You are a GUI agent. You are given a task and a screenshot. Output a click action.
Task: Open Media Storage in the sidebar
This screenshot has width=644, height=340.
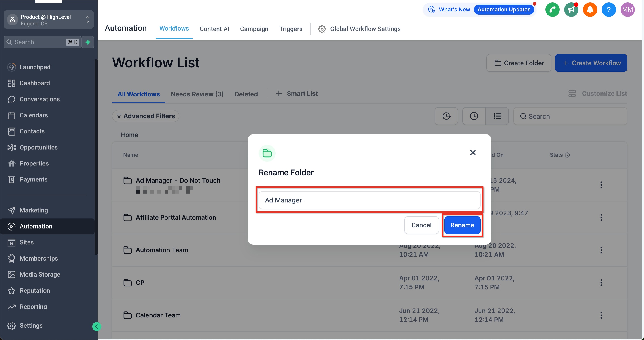(x=40, y=274)
